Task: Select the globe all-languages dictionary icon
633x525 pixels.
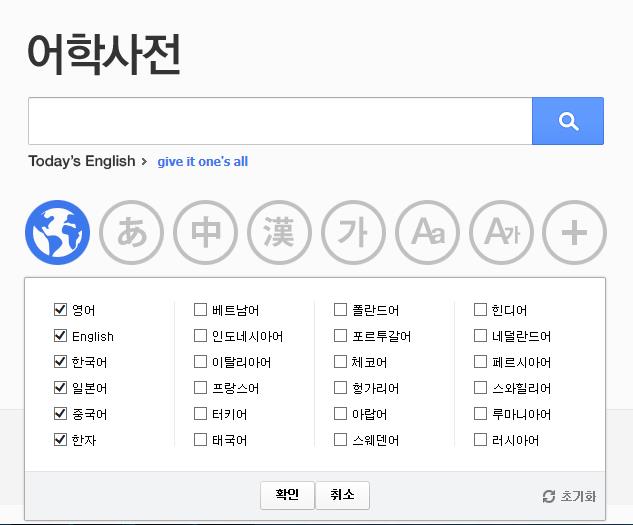Action: [57, 232]
